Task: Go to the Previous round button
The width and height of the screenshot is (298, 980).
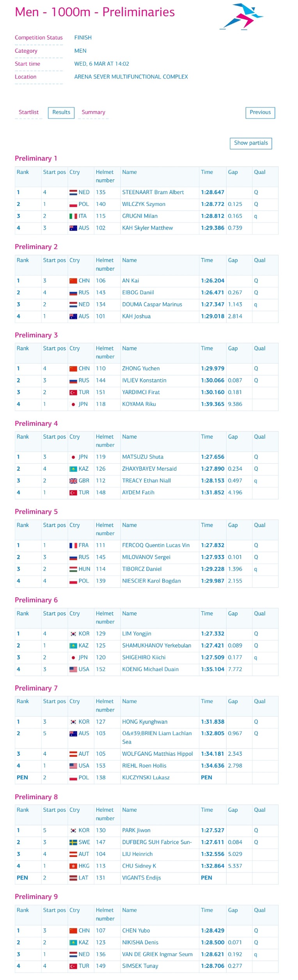Action: pos(260,112)
